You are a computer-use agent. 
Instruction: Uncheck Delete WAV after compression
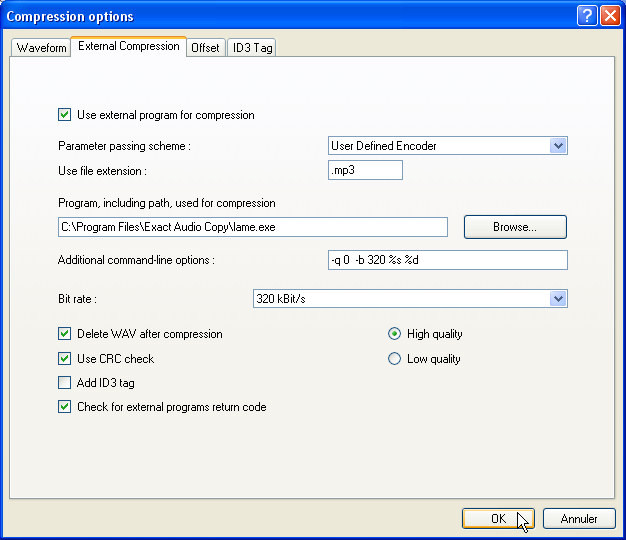point(65,334)
